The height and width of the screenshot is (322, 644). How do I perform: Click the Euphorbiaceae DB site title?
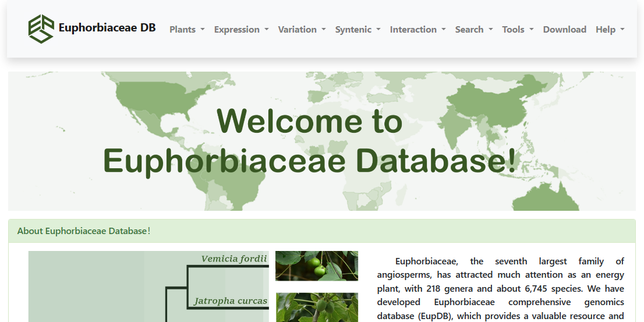[107, 27]
